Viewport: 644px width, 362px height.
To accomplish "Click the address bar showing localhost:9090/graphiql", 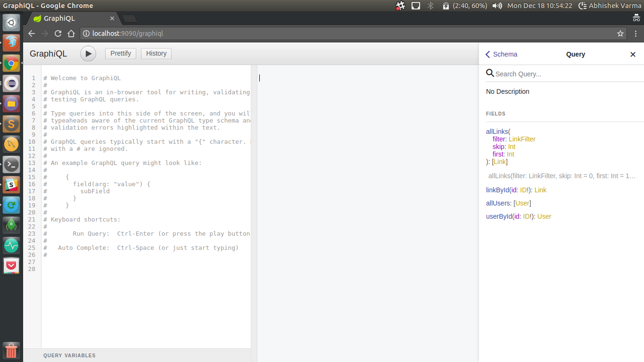I will pos(354,33).
